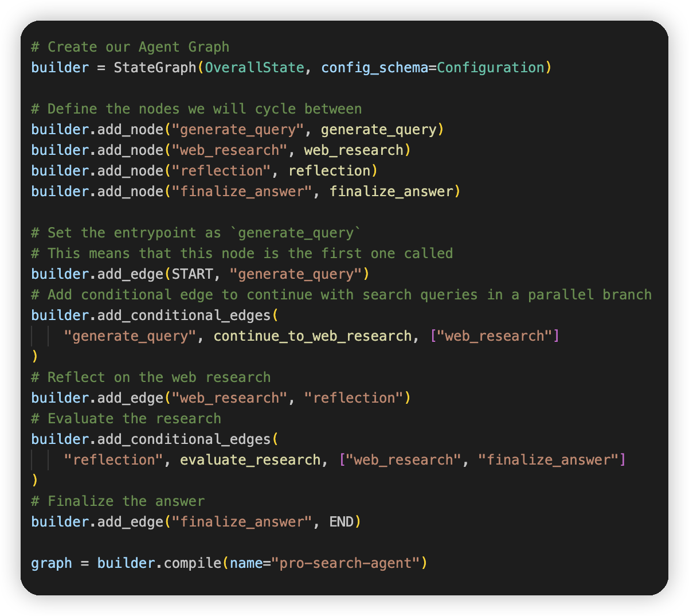Image resolution: width=689 pixels, height=616 pixels.
Task: Select the OverallState argument
Action: coord(255,68)
